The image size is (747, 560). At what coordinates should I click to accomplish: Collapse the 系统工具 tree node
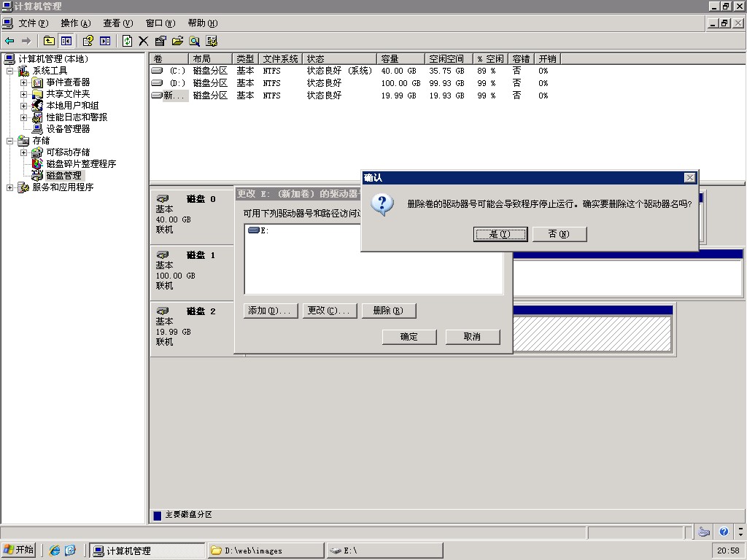coord(9,71)
